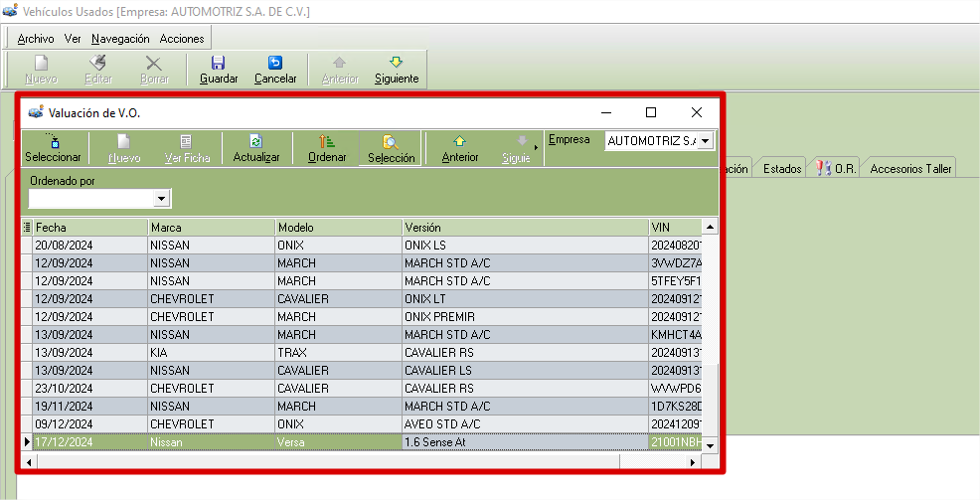Click Anterior arrow in main toolbar
The image size is (980, 500).
(x=339, y=63)
